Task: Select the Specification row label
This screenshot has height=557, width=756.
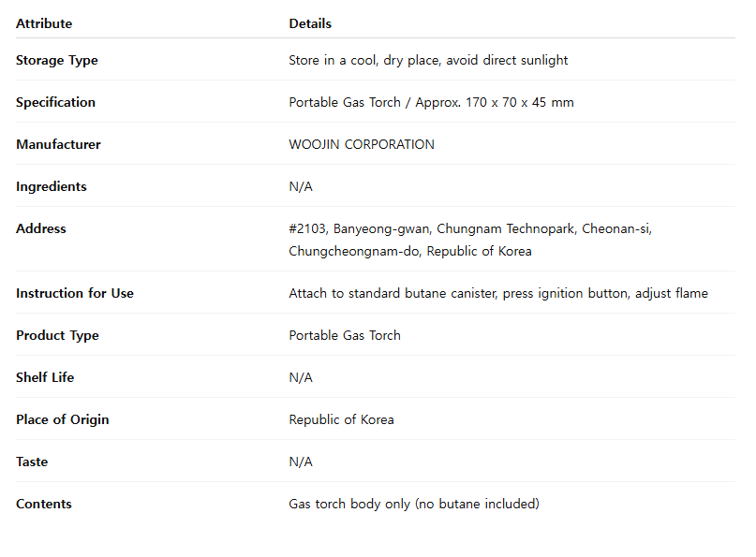Action: tap(55, 102)
